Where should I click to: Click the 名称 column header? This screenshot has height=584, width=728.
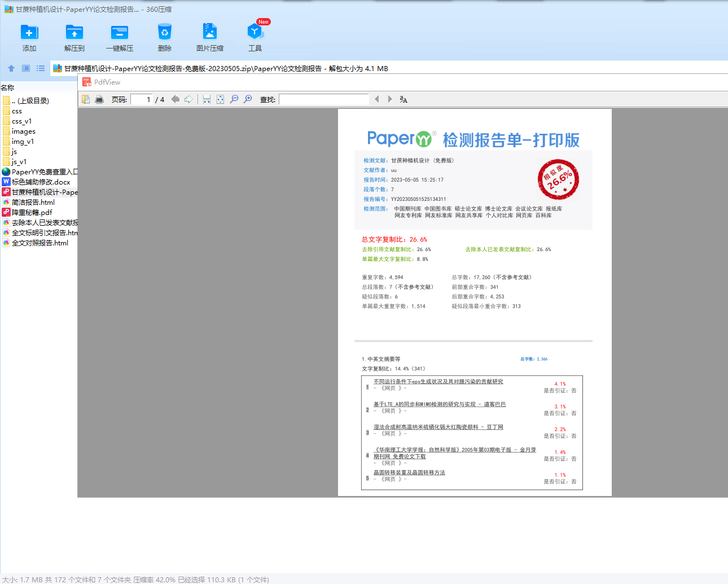[x=8, y=87]
